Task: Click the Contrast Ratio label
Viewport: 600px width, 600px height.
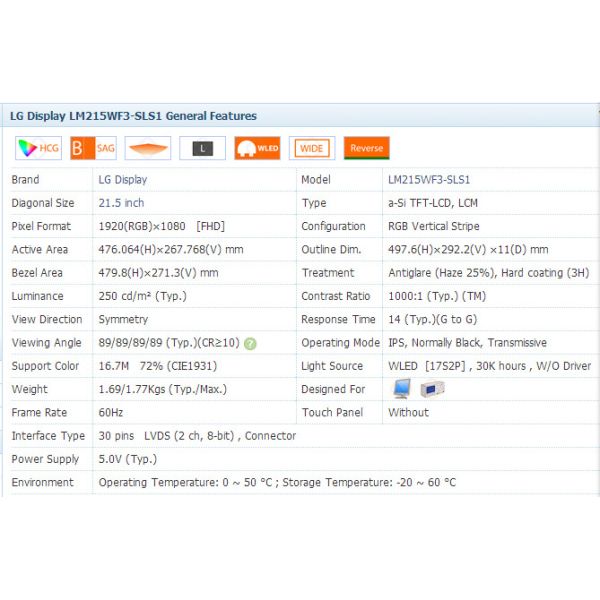Action: (x=336, y=297)
